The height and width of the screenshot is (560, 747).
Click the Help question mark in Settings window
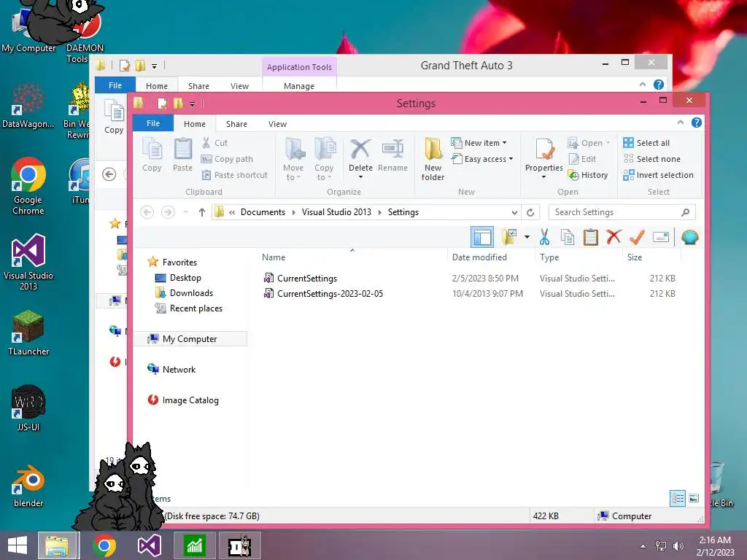tap(697, 122)
